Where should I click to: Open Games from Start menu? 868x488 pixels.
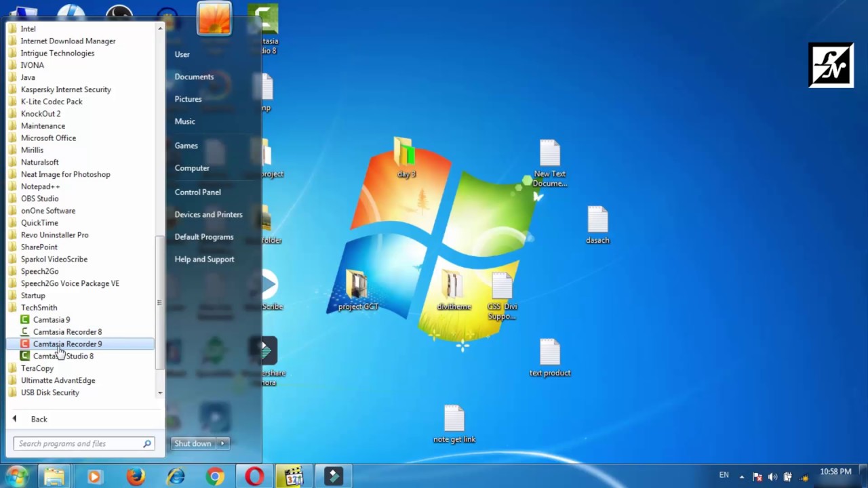(x=186, y=146)
